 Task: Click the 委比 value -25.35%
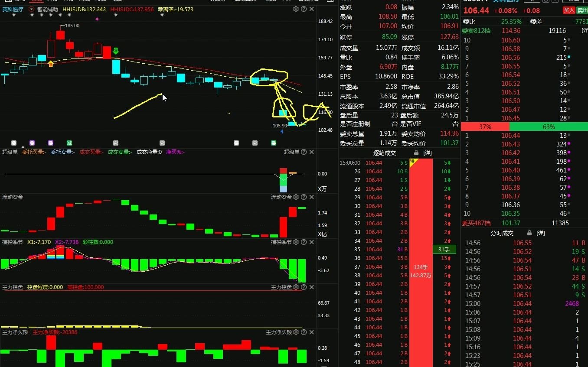(510, 21)
